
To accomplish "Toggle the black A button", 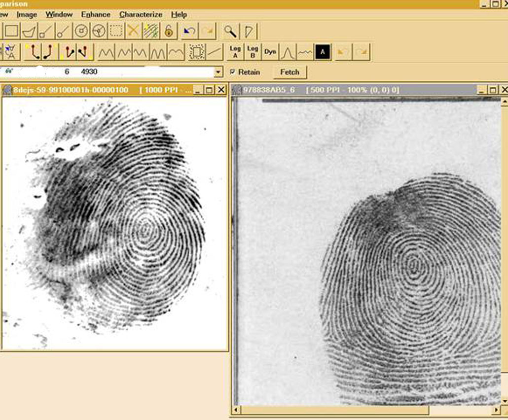I will tap(324, 51).
